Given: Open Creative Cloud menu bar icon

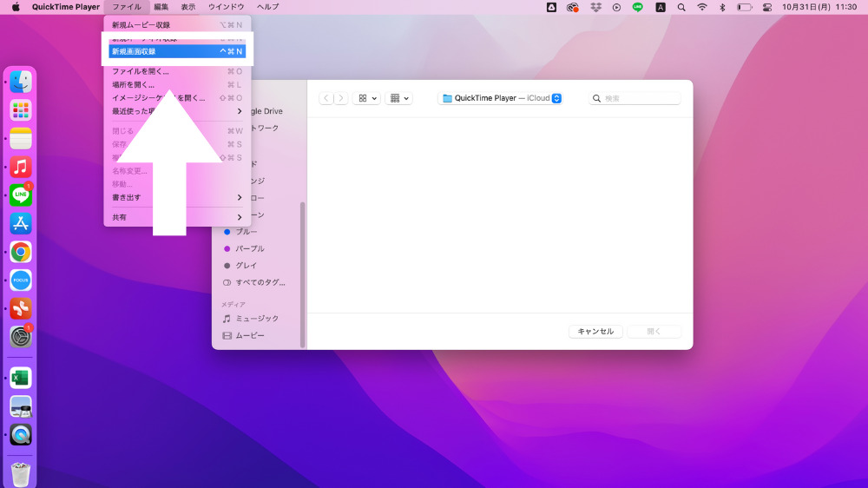Looking at the screenshot, I should click(x=572, y=7).
